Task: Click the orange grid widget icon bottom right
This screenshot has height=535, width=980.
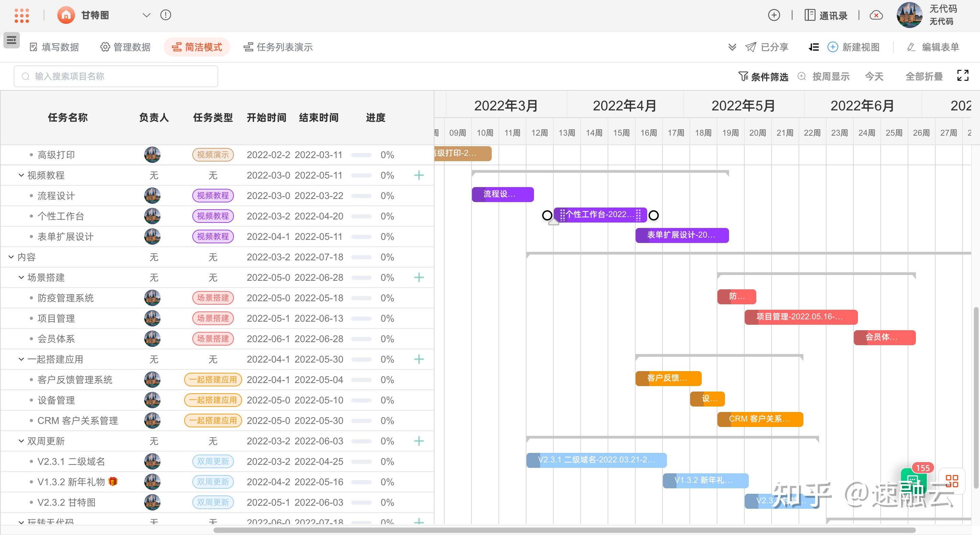Action: tap(952, 481)
